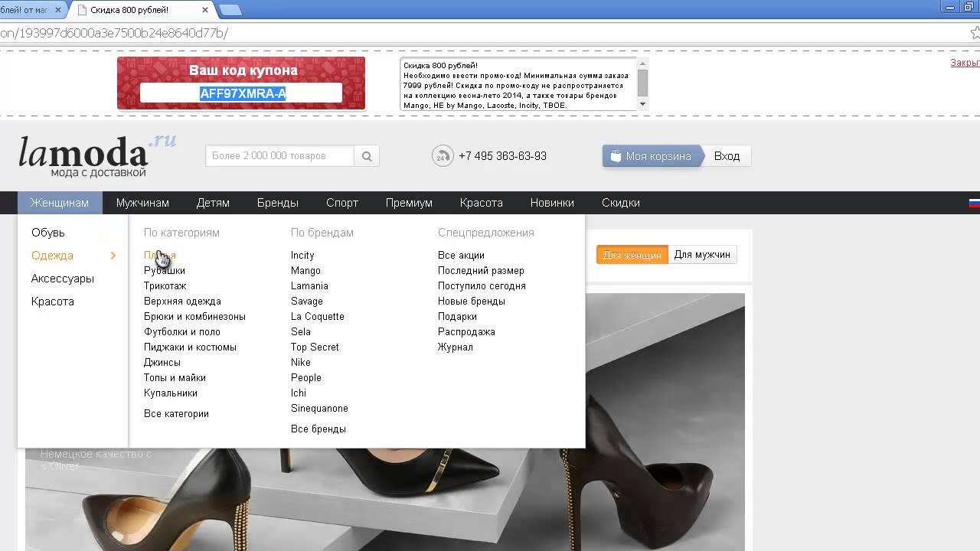
Task: Open Купальники category
Action: click(171, 393)
